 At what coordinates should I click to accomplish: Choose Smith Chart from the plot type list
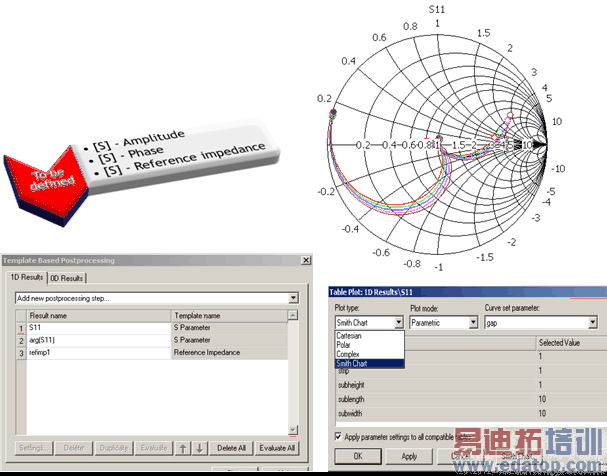pos(369,363)
